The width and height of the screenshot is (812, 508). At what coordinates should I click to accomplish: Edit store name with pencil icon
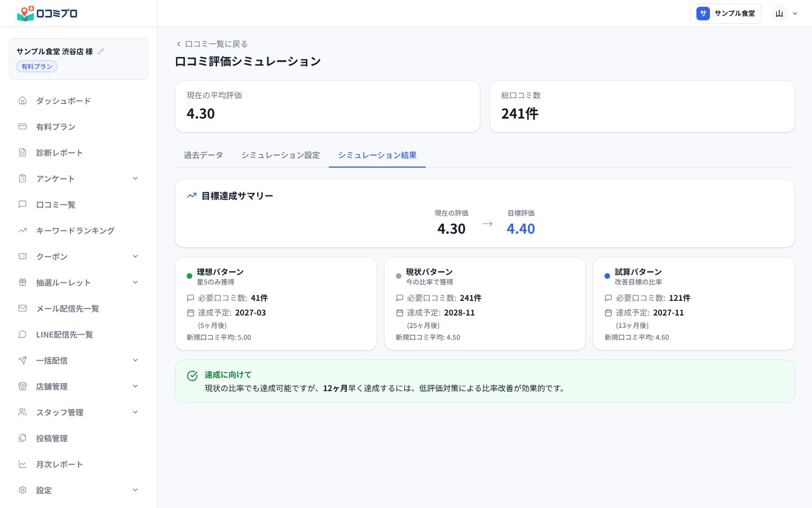coord(101,51)
